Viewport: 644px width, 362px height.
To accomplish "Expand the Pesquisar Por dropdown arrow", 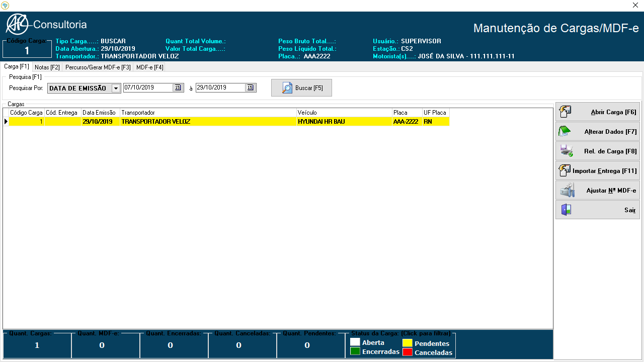I will [116, 88].
